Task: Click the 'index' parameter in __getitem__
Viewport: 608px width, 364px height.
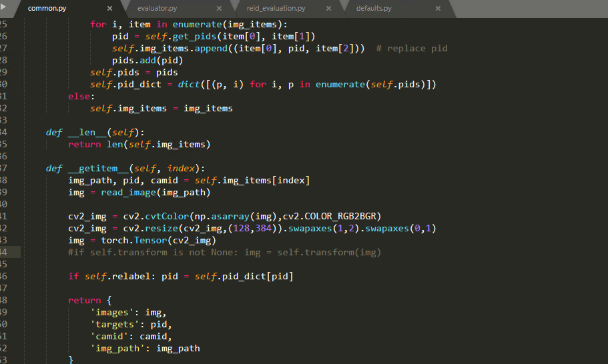Action: pyautogui.click(x=181, y=169)
